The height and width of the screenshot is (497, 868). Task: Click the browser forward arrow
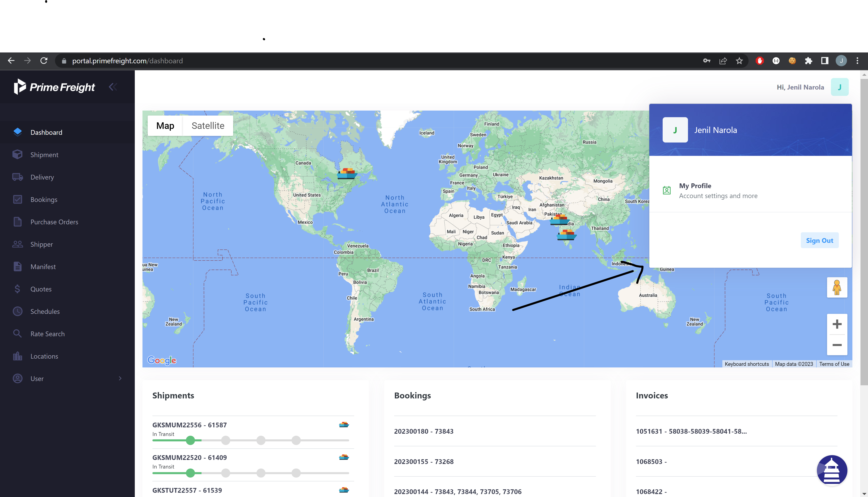[x=27, y=61]
